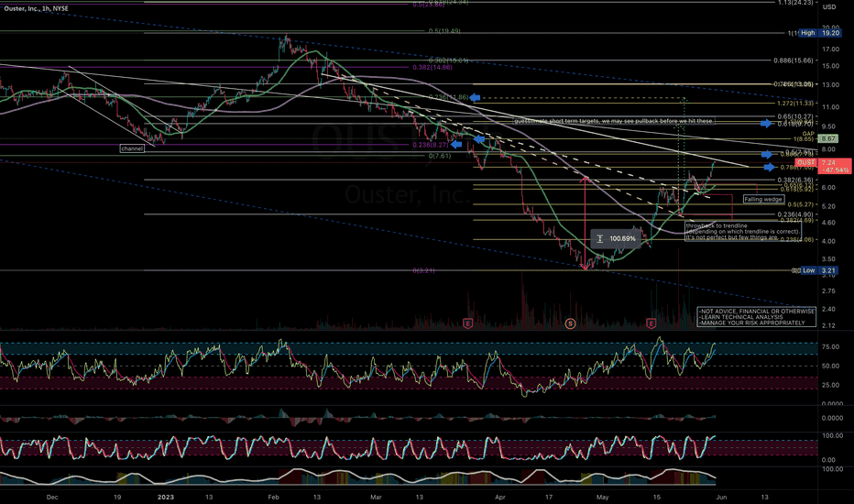Image resolution: width=854 pixels, height=504 pixels.
Task: Click the 2.12 price axis label
Action: pos(829,326)
